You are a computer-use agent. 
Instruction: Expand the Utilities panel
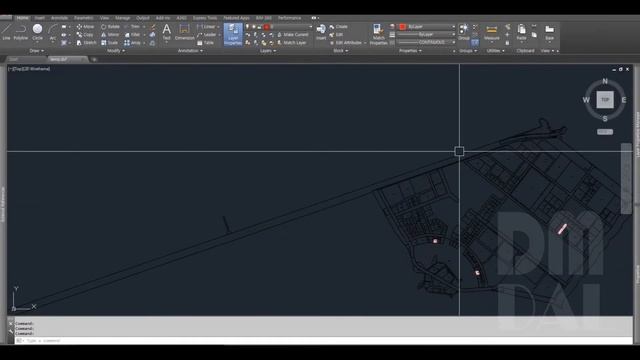pos(496,51)
